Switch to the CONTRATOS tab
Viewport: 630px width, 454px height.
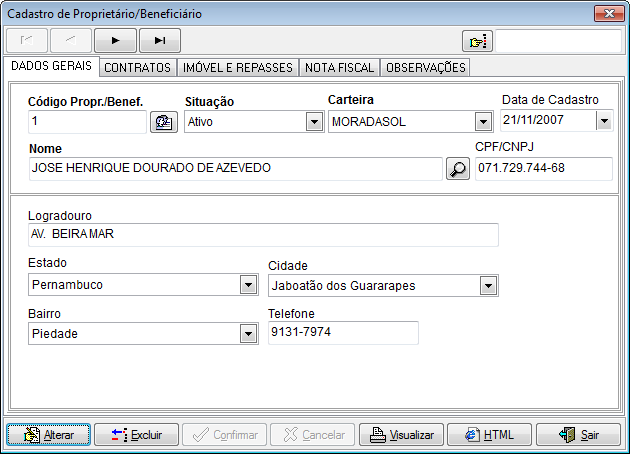[138, 68]
